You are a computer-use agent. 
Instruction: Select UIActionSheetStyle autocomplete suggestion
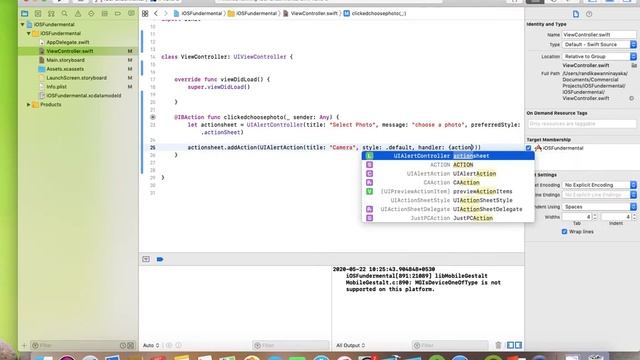[x=448, y=200]
